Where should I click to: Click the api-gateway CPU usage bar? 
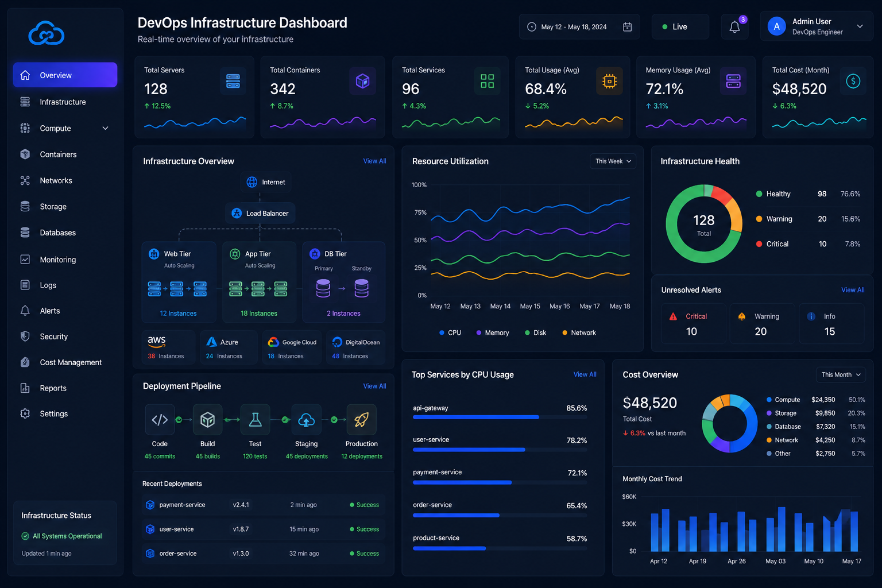click(x=500, y=417)
